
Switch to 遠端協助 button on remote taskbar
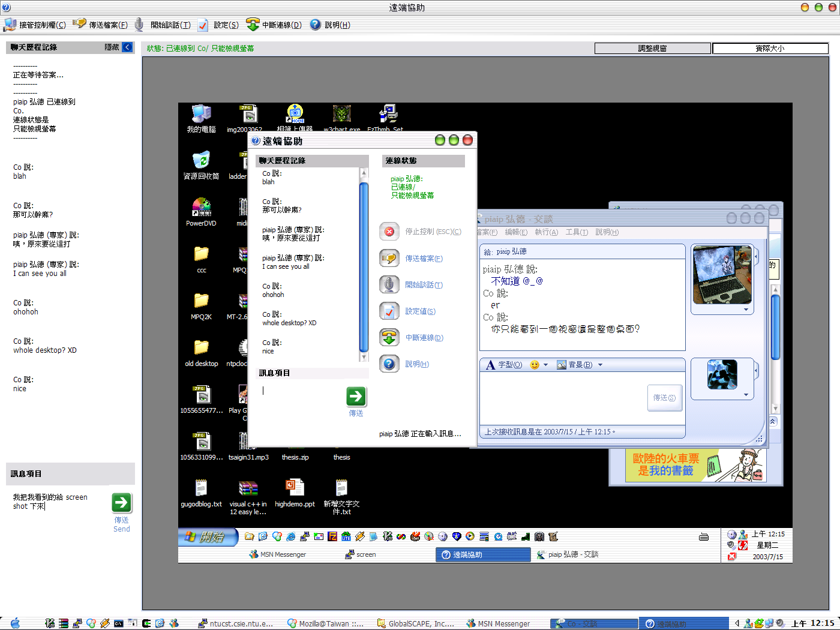coord(483,555)
